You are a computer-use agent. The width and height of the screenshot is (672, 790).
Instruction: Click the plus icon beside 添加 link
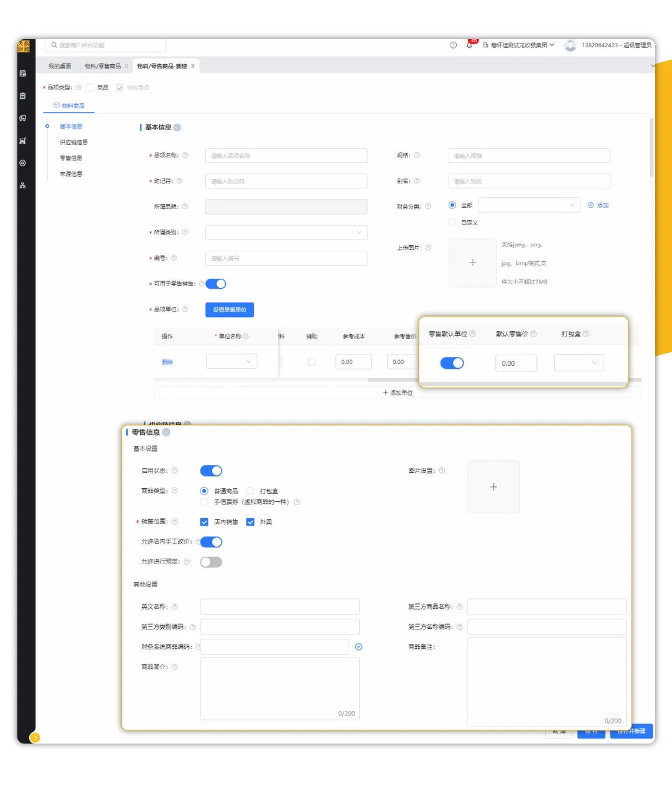[591, 205]
